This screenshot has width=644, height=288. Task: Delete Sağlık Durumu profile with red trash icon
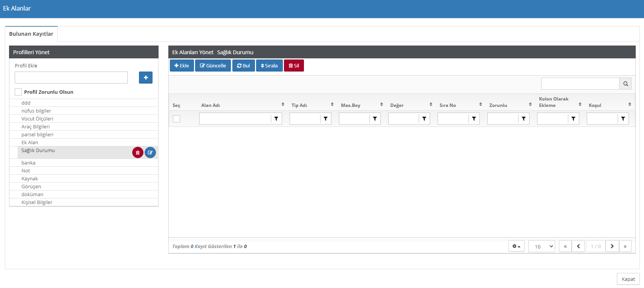point(137,152)
